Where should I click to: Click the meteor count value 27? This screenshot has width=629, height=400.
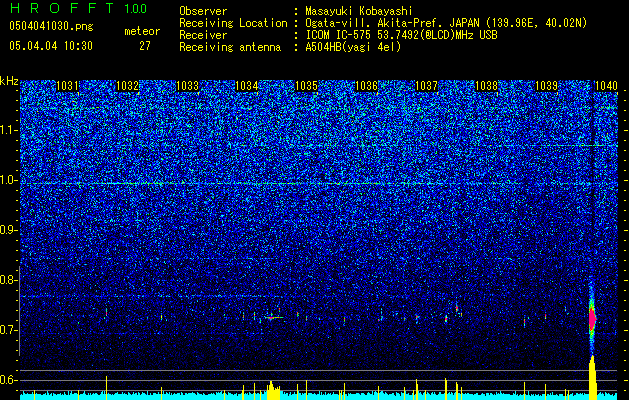145,45
